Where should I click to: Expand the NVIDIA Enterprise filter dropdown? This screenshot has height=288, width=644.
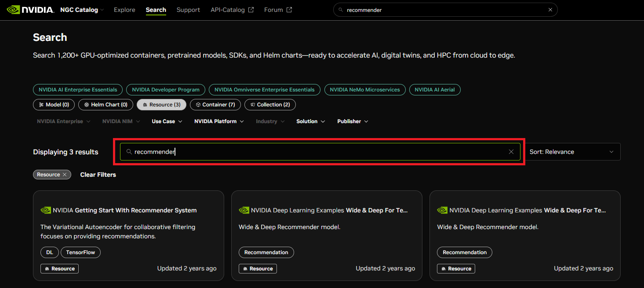tap(64, 121)
